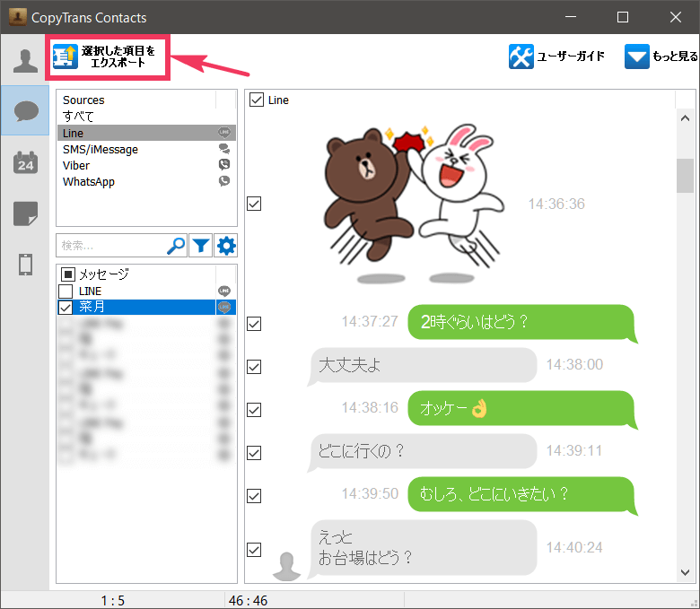This screenshot has width=700, height=609.
Task: Toggle checkbox for 大丈夫よ message
Action: (254, 367)
